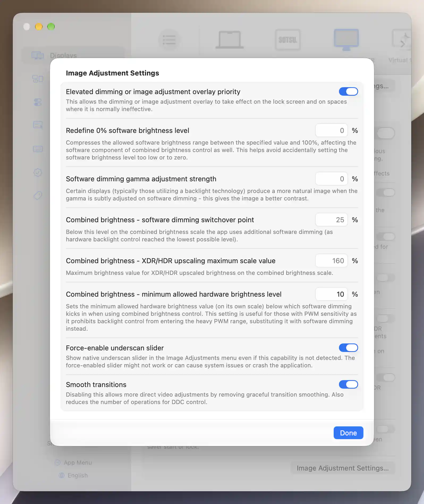Click the yellow minimize window button
This screenshot has width=424, height=504.
point(39,27)
